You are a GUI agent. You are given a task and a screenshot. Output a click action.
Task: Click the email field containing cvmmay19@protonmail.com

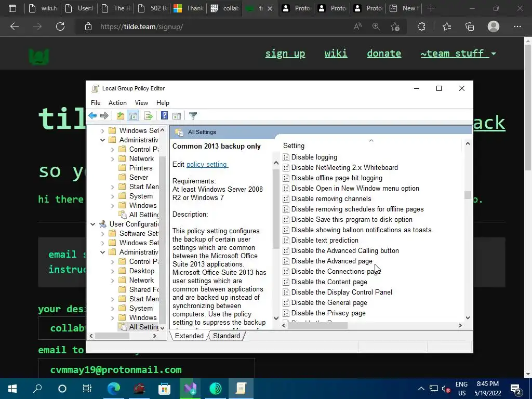pos(146,369)
